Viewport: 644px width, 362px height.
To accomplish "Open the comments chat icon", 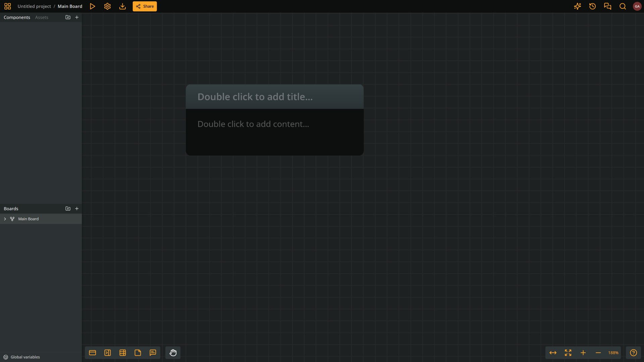I will 607,6.
